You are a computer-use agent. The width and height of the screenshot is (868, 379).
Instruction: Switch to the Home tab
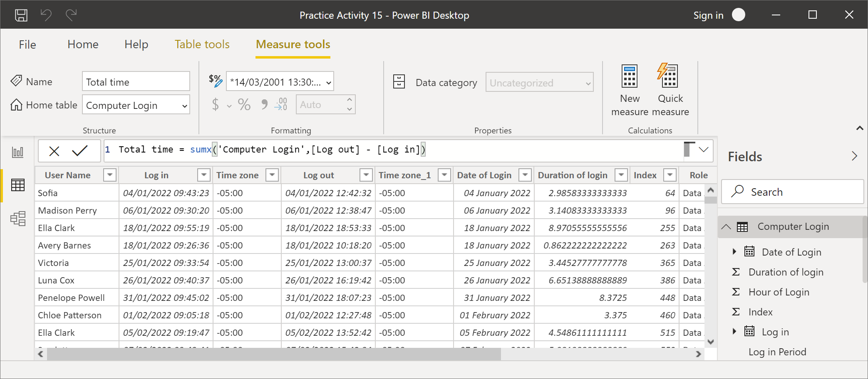[x=83, y=44]
